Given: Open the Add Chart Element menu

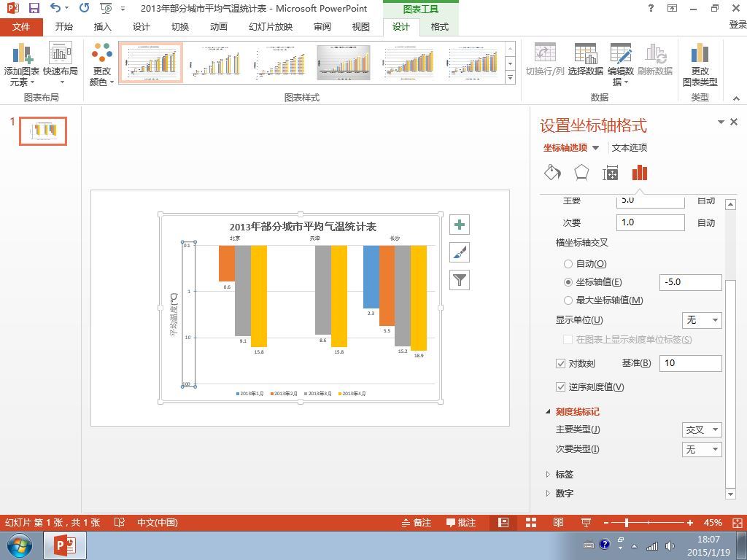Looking at the screenshot, I should point(21,64).
